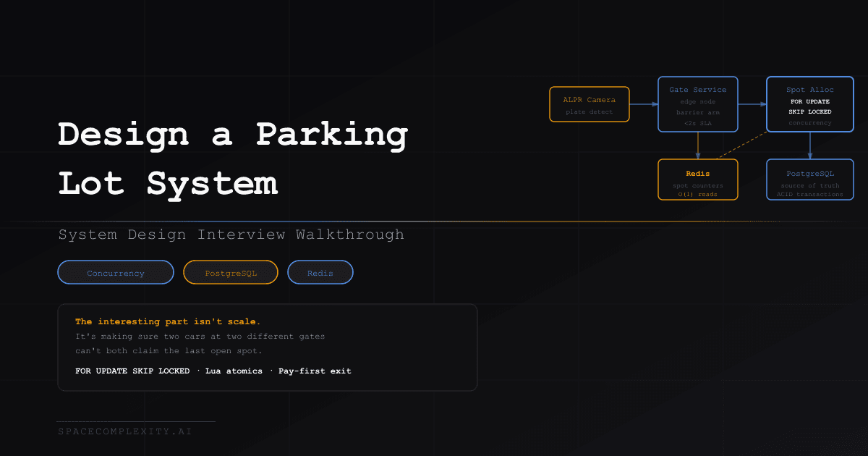Click 'edge node' label in Gate Service
This screenshot has width=868, height=456.
[x=698, y=101]
